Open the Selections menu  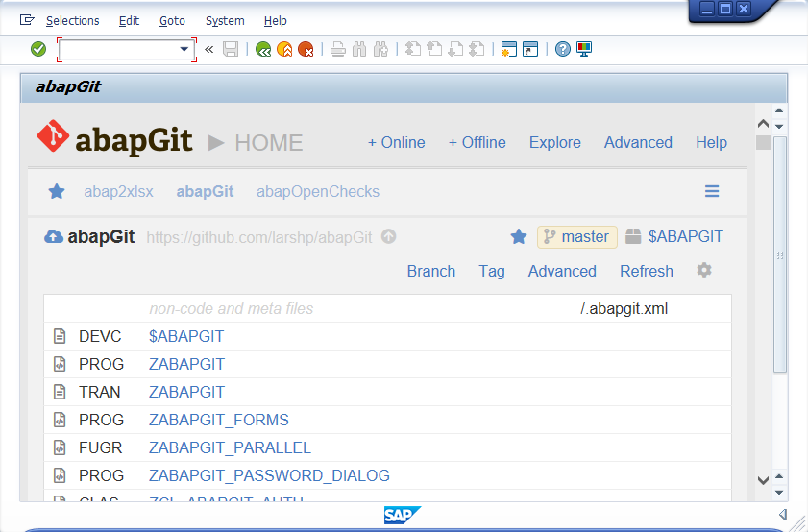[73, 20]
